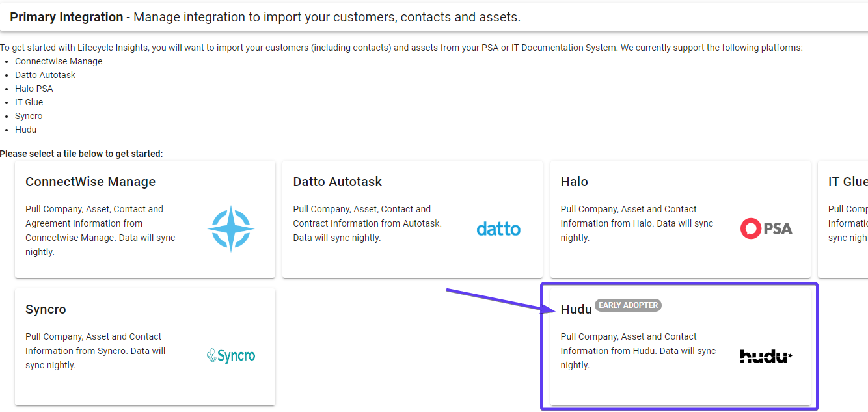Click the Hudu tile description text
868x412 pixels.
pyautogui.click(x=638, y=351)
